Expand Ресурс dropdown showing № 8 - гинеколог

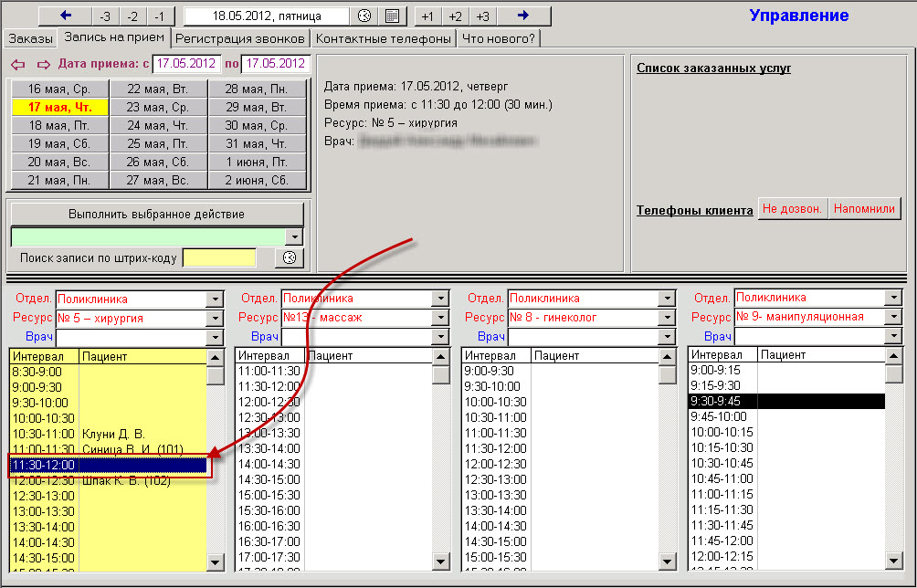[x=667, y=318]
